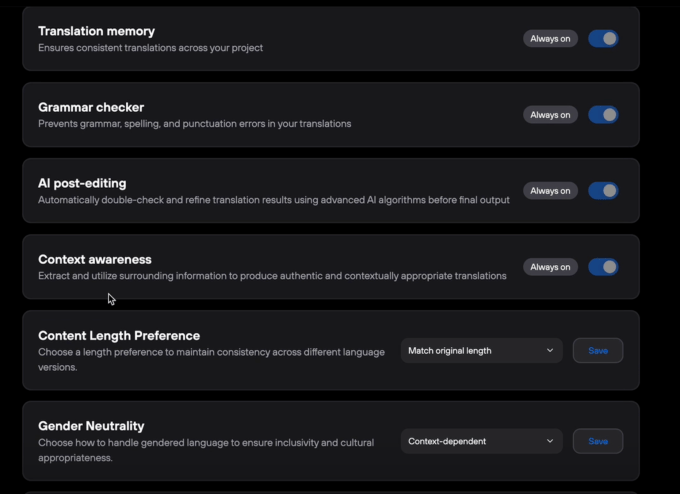Click the Grammar checker description text

pos(194,124)
